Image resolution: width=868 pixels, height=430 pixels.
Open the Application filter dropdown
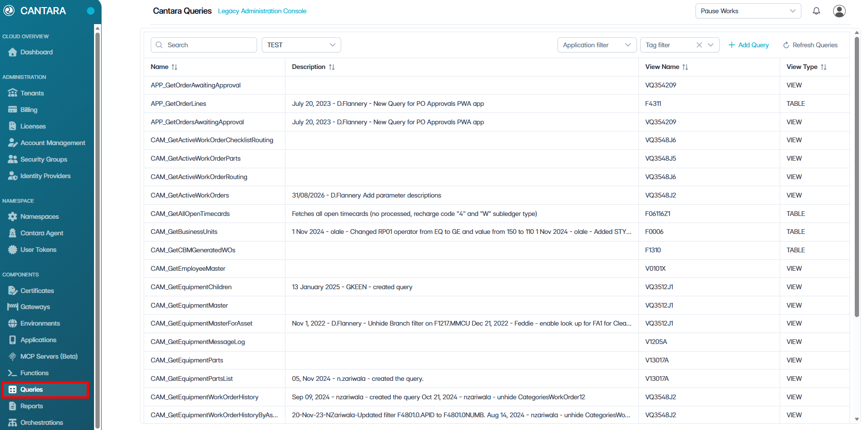pos(597,45)
